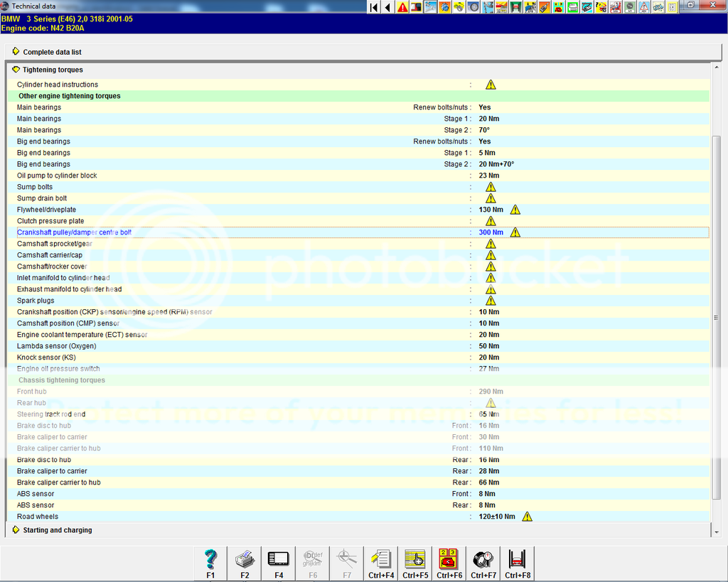Screen dimensions: 728x582
Task: Select the Knock sensor (KS) row
Action: click(358, 357)
